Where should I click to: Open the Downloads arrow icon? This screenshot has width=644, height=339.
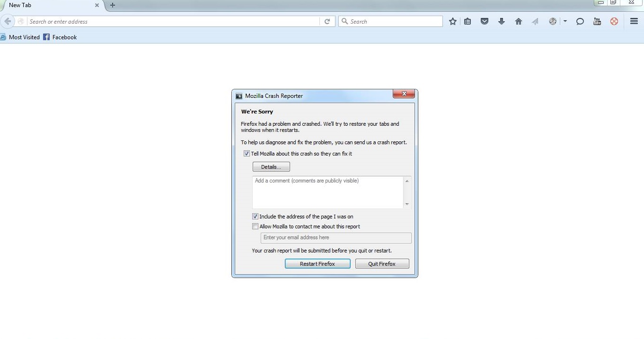point(502,21)
